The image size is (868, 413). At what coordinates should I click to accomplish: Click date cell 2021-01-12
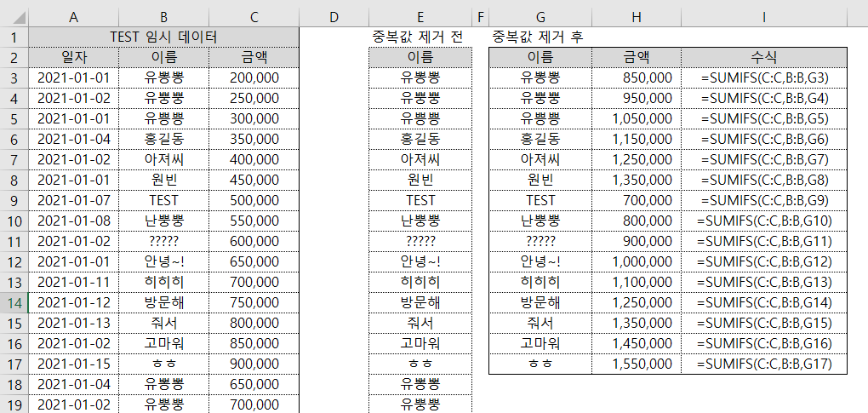73,303
